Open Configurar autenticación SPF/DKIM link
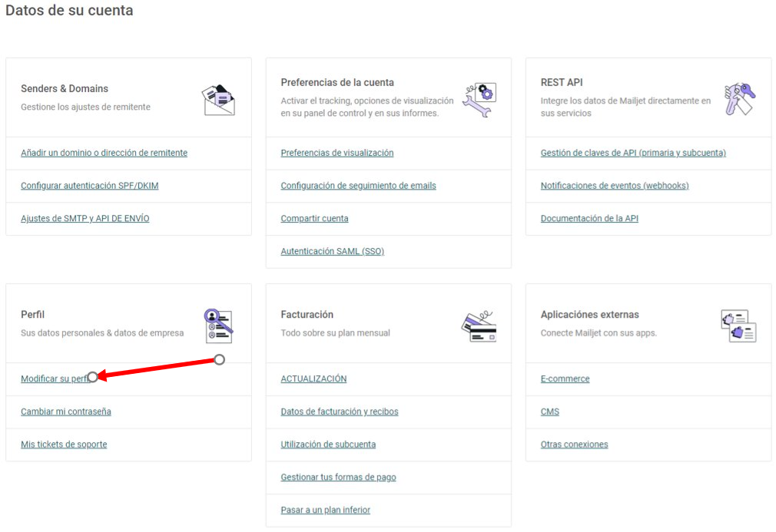The height and width of the screenshot is (532, 776). click(x=90, y=186)
